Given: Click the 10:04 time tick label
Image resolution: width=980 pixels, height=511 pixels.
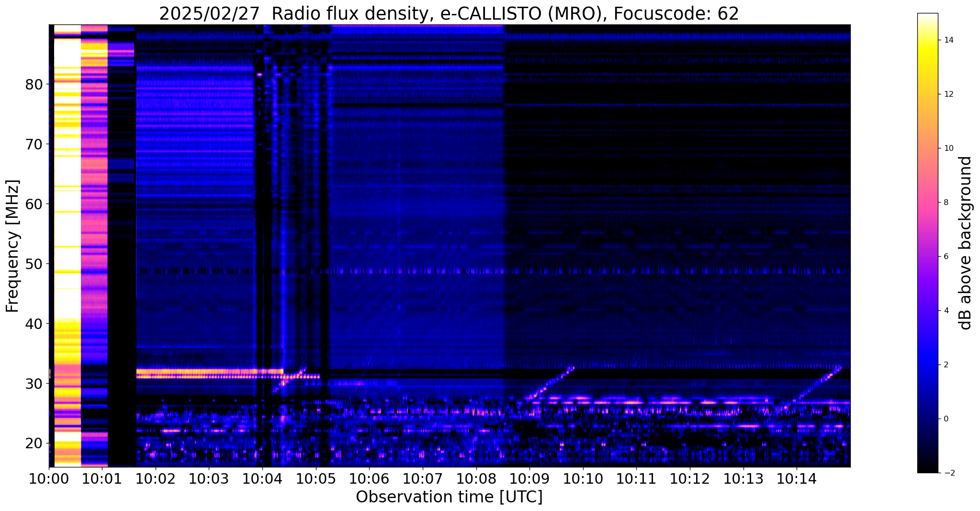Looking at the screenshot, I should click(262, 479).
